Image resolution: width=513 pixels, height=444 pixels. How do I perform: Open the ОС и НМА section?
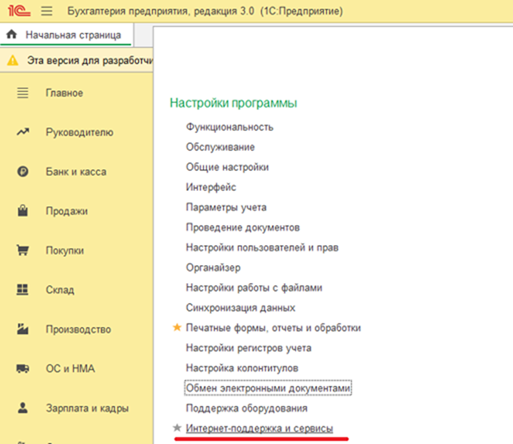pyautogui.click(x=70, y=368)
